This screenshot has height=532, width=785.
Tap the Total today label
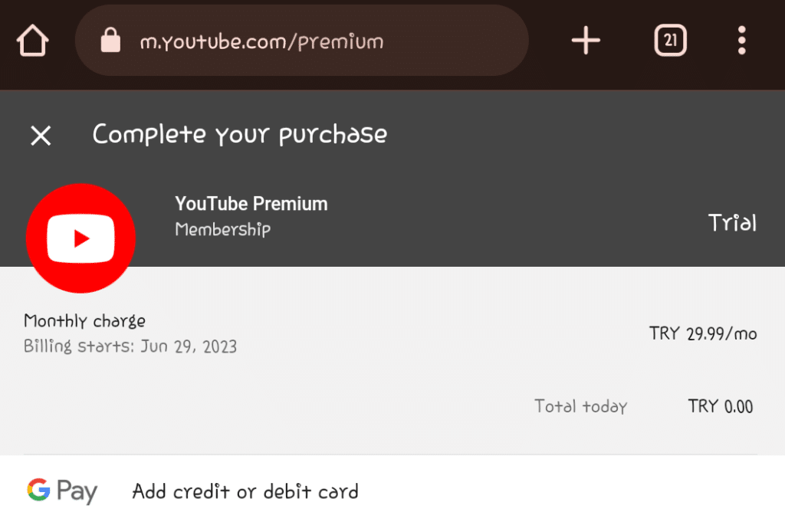[x=580, y=406]
